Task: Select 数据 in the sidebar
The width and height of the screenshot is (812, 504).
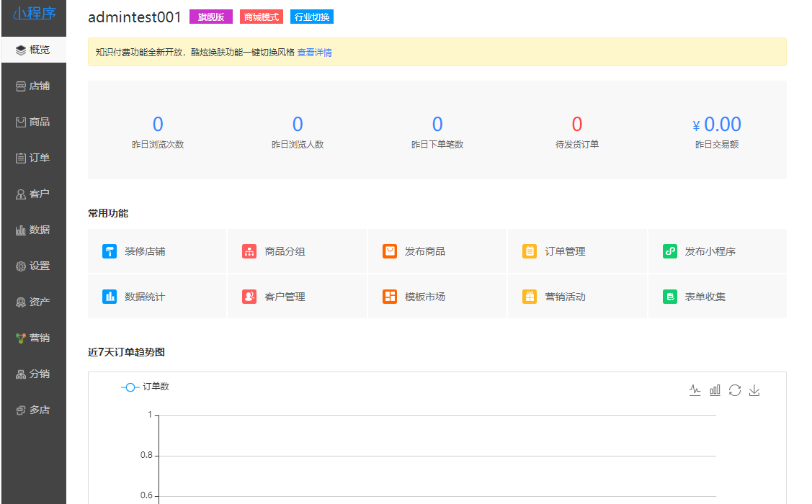Action: (33, 230)
